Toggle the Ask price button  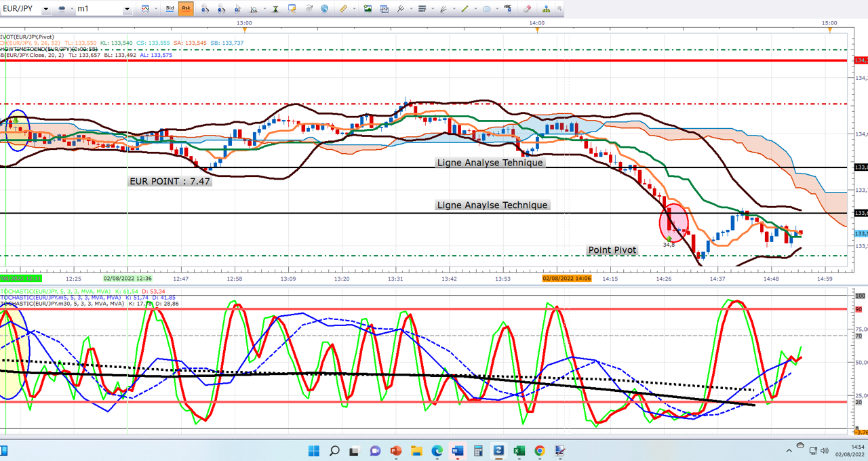(186, 9)
